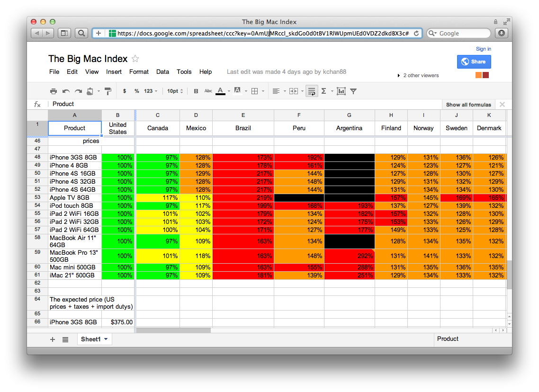Image resolution: width=539 pixels, height=392 pixels.
Task: Open the Insert menu
Action: (x=114, y=72)
